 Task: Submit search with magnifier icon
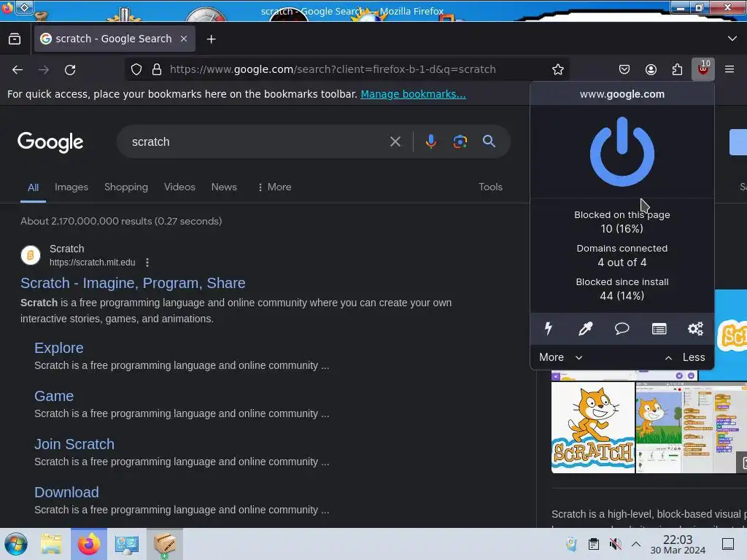[x=489, y=141]
